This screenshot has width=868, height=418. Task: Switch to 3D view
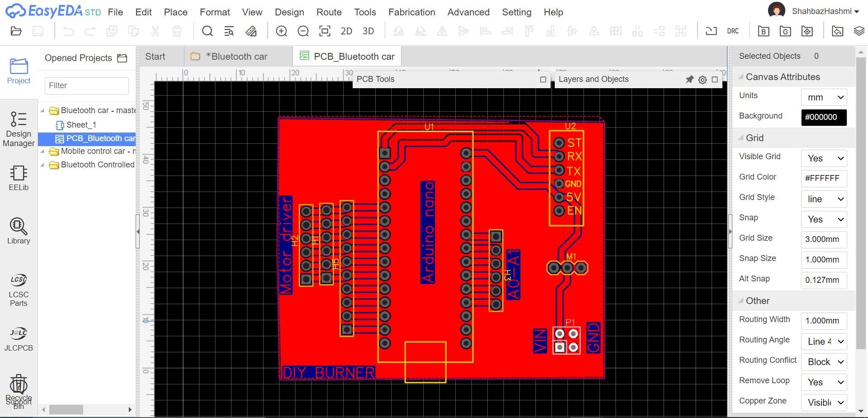[x=368, y=31]
